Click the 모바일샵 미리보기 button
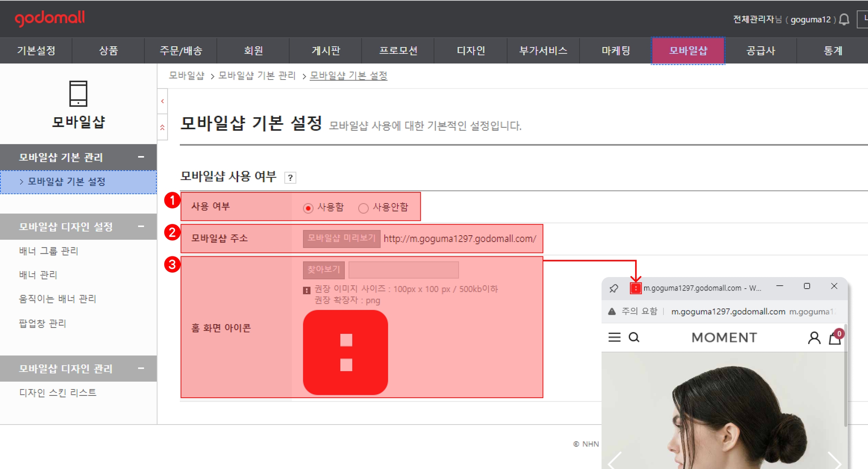 point(341,238)
